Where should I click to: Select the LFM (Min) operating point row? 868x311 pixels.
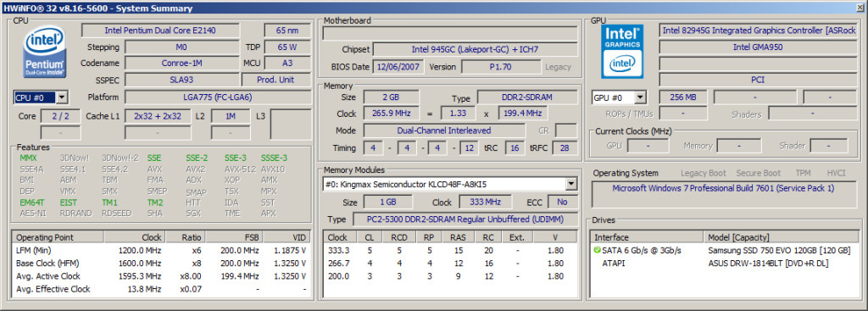(x=161, y=251)
